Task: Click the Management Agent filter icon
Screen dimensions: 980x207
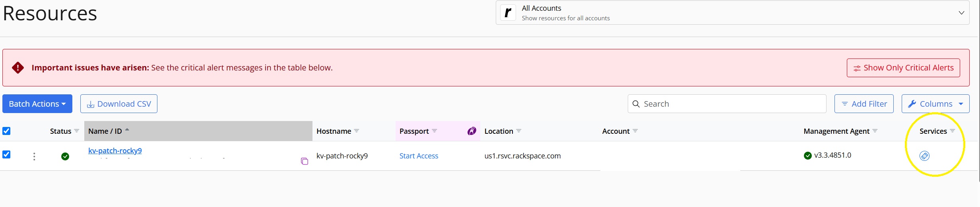Action: pos(875,131)
